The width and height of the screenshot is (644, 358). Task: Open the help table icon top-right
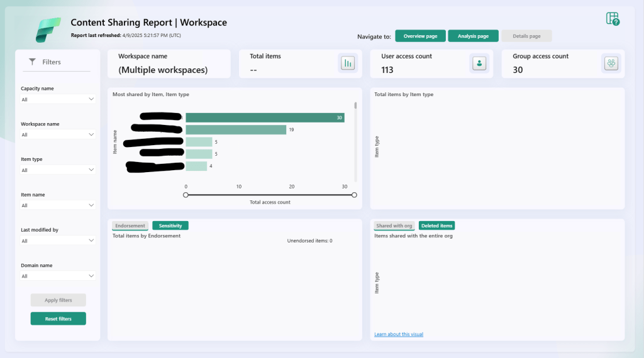[613, 19]
